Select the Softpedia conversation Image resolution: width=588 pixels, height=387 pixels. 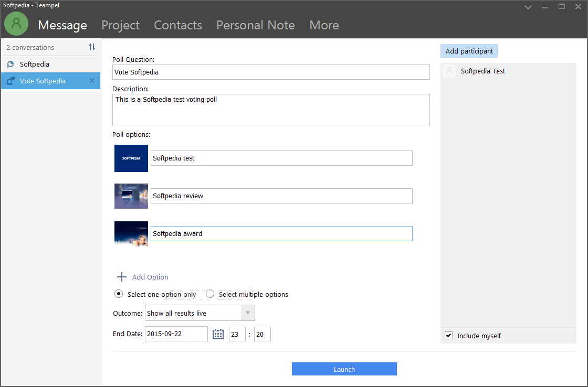pyautogui.click(x=50, y=64)
